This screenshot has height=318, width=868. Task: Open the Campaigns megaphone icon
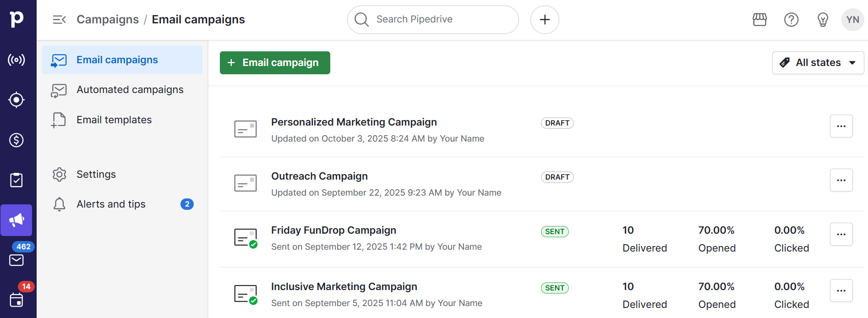click(x=16, y=220)
